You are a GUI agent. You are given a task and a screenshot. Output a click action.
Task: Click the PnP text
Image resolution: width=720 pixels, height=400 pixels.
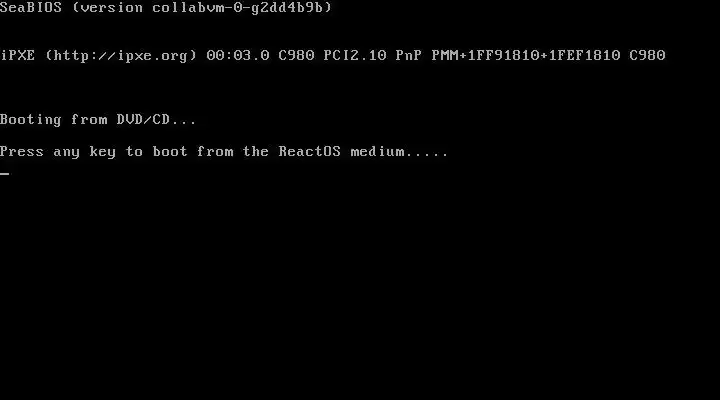[x=409, y=56]
